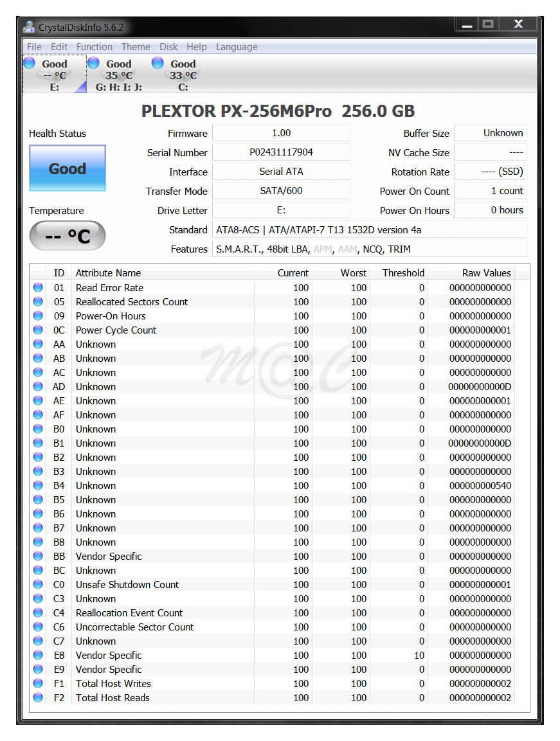The width and height of the screenshot is (560, 741).
Task: Click the status indicator next to Power-On Hours attribute
Action: tap(37, 316)
